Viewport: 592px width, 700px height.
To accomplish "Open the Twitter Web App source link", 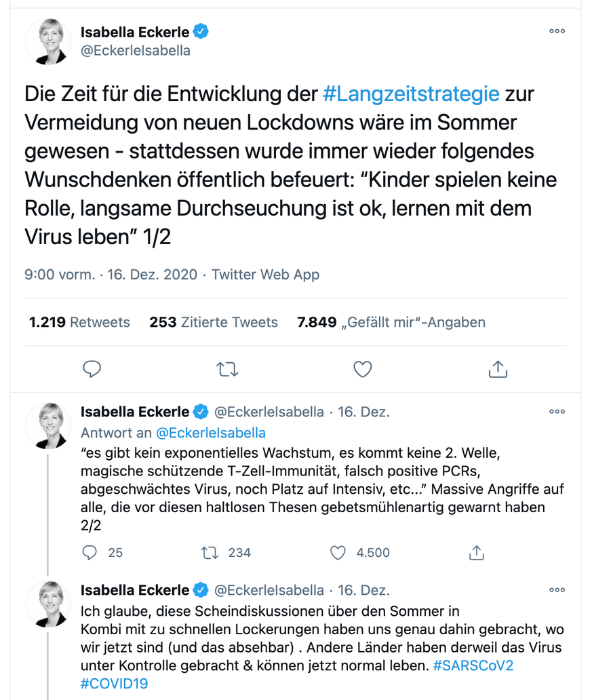I will click(x=265, y=275).
